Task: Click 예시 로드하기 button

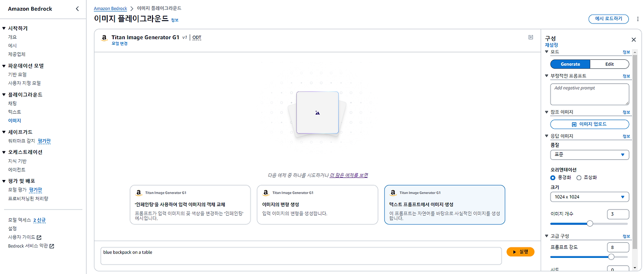Action: [x=608, y=19]
